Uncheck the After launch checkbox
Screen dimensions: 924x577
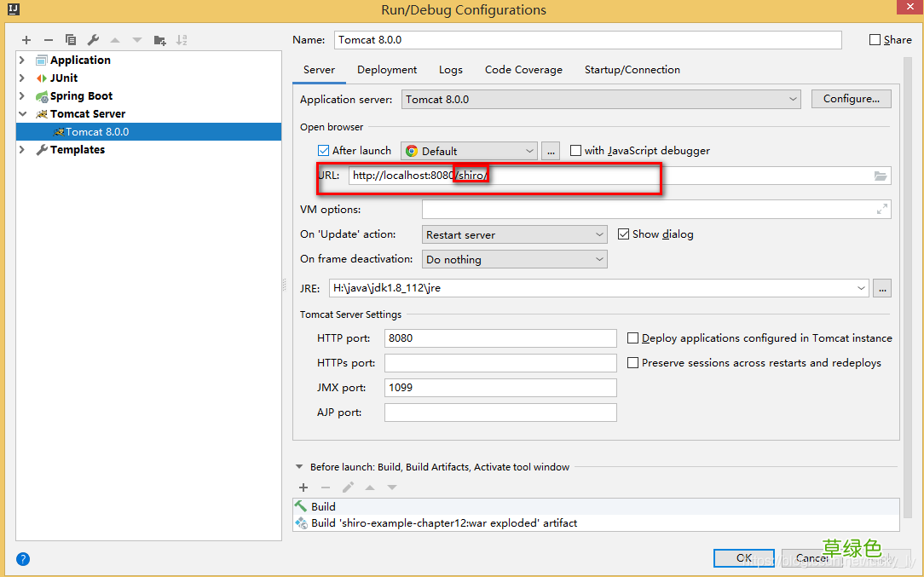pyautogui.click(x=323, y=151)
